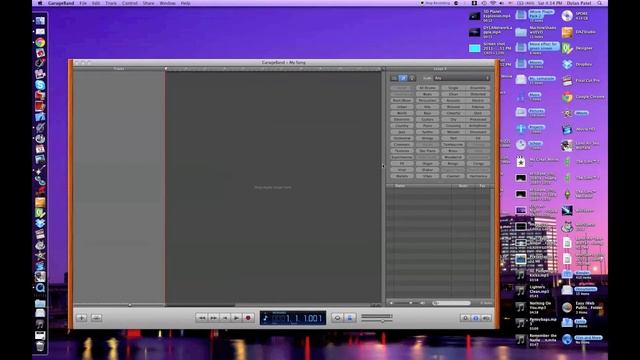Image resolution: width=640 pixels, height=360 pixels.
Task: Toggle the cycle region button
Action: tap(337, 318)
